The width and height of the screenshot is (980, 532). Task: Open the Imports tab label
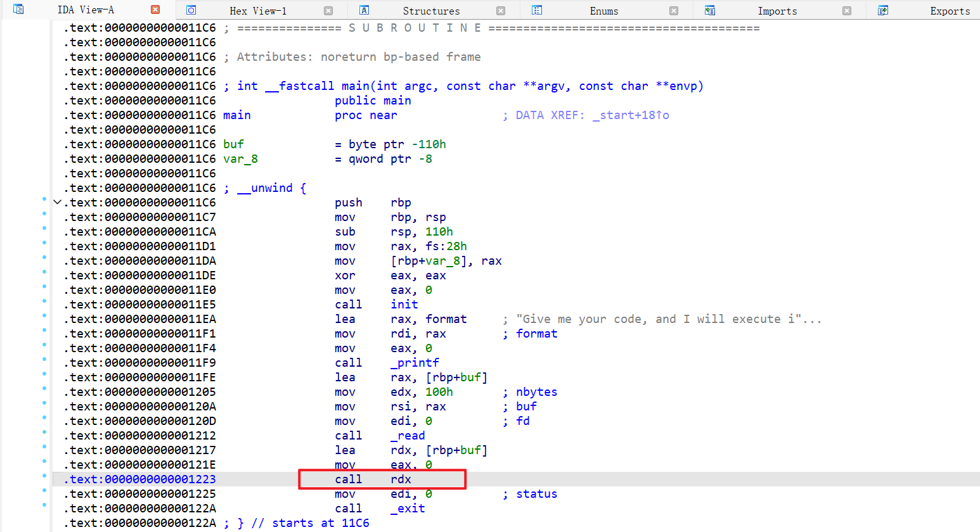tap(777, 11)
